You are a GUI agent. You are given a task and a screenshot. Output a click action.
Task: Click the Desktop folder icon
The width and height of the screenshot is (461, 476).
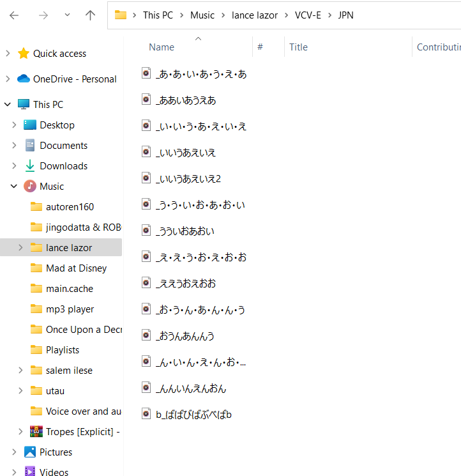point(30,125)
